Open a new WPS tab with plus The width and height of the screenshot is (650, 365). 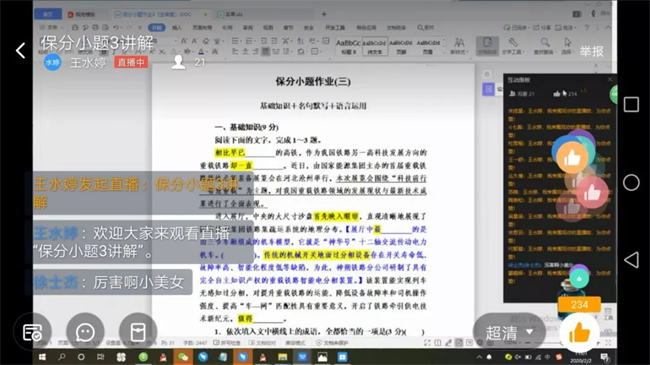click(324, 14)
